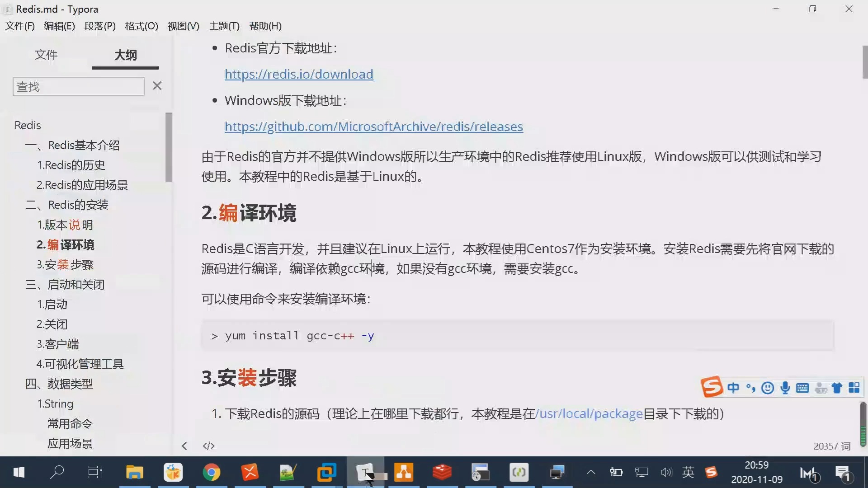The width and height of the screenshot is (868, 488).
Task: Click the clear search (X) button in sidebar
Action: point(157,86)
